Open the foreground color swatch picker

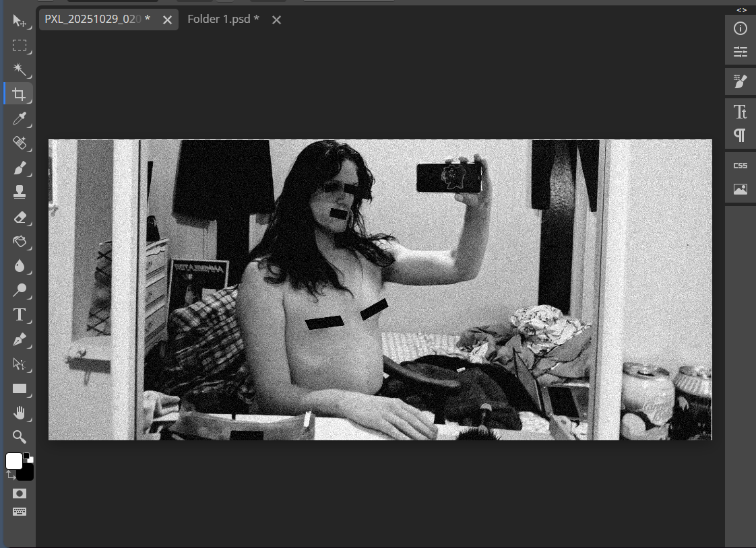13,460
